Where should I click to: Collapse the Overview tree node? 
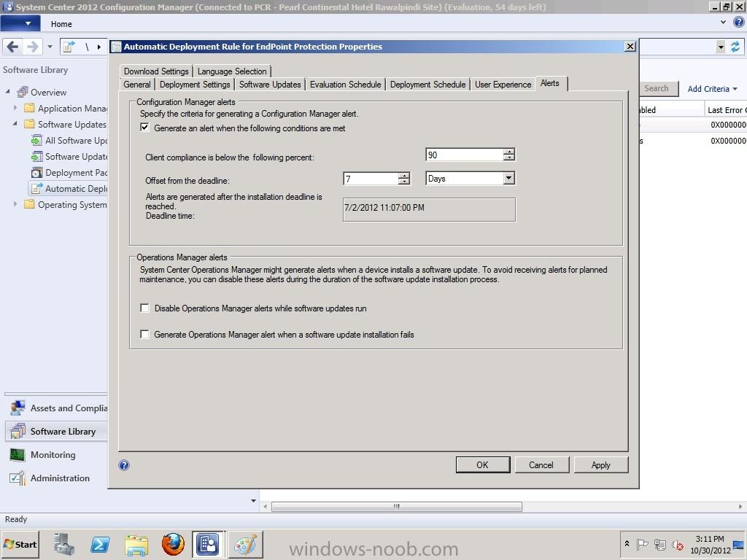(x=8, y=91)
